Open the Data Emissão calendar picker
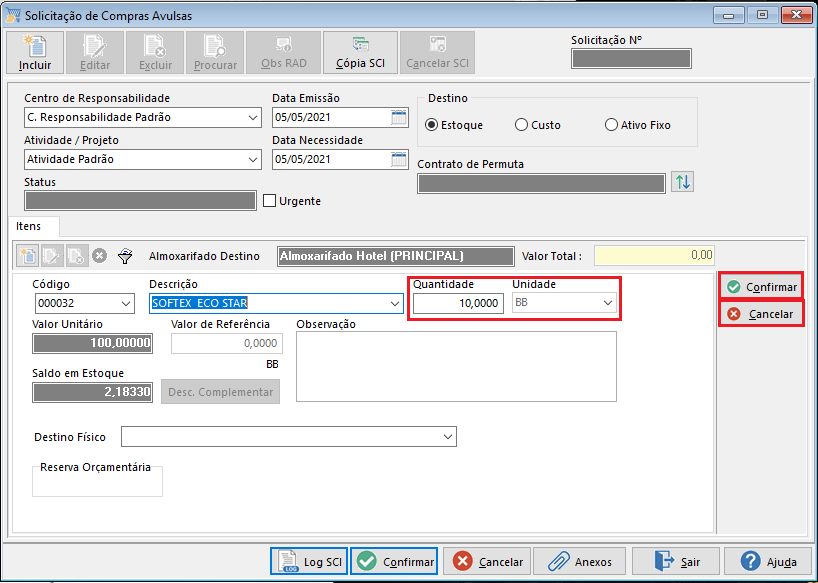Viewport: 818px width, 583px height. [399, 117]
